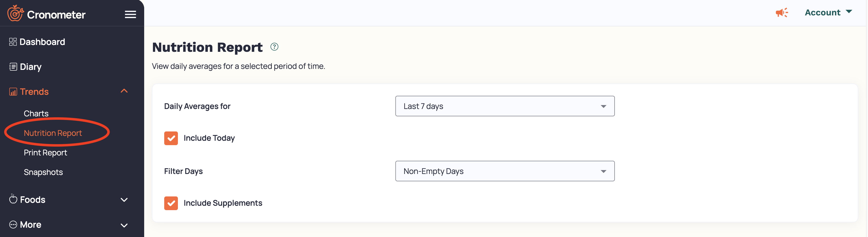Uncheck the Include Supplements checkbox
The height and width of the screenshot is (237, 868).
171,203
